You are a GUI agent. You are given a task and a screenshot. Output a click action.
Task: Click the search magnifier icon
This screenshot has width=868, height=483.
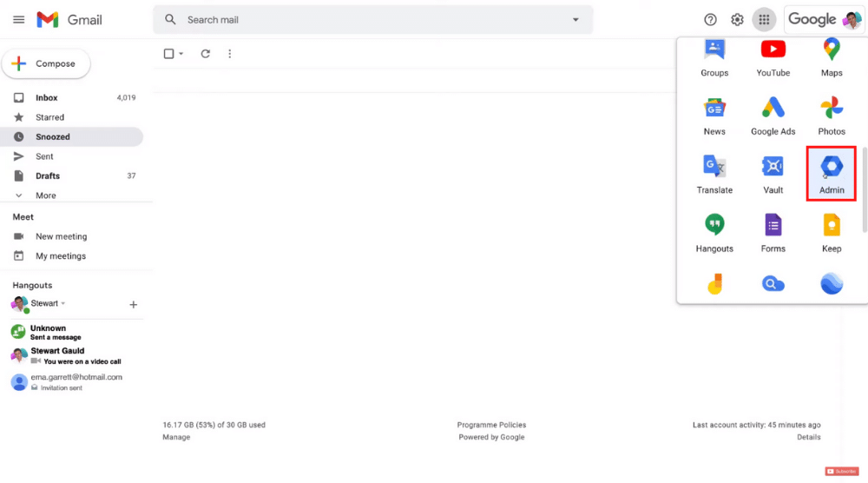(x=170, y=20)
